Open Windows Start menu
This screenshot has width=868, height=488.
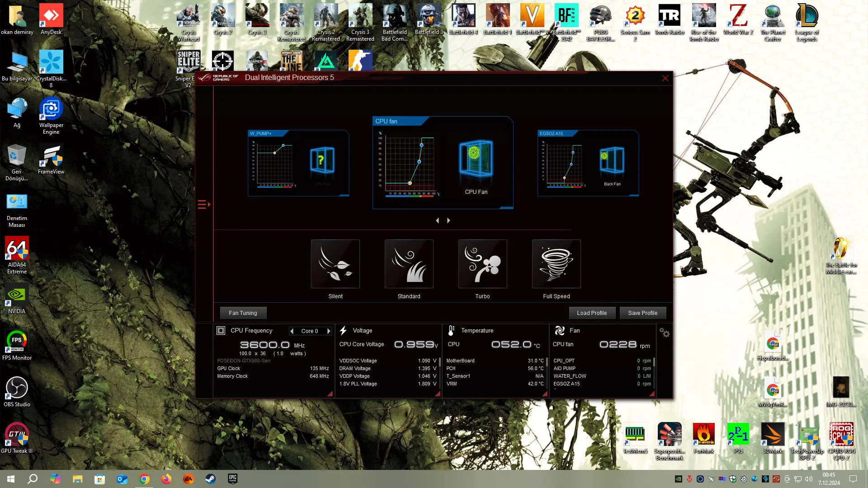(x=11, y=479)
